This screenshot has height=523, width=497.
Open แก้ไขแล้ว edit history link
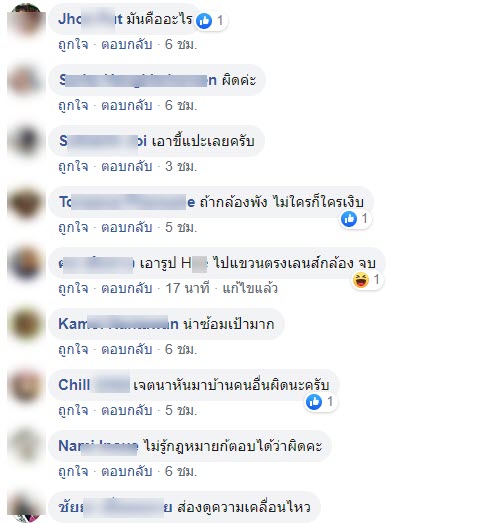click(x=250, y=289)
